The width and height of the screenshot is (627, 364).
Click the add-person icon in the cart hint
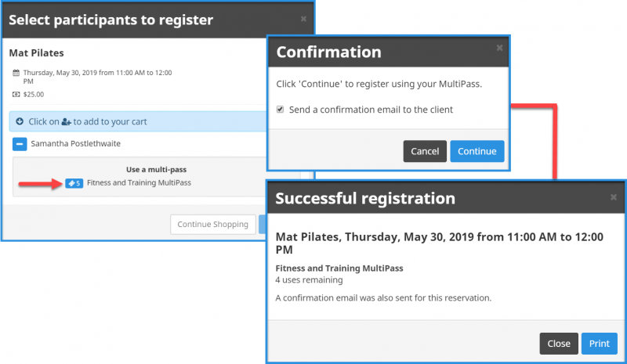67,122
